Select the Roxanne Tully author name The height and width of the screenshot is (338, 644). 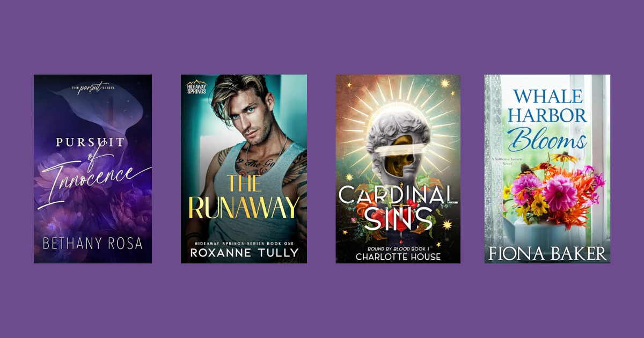244,253
